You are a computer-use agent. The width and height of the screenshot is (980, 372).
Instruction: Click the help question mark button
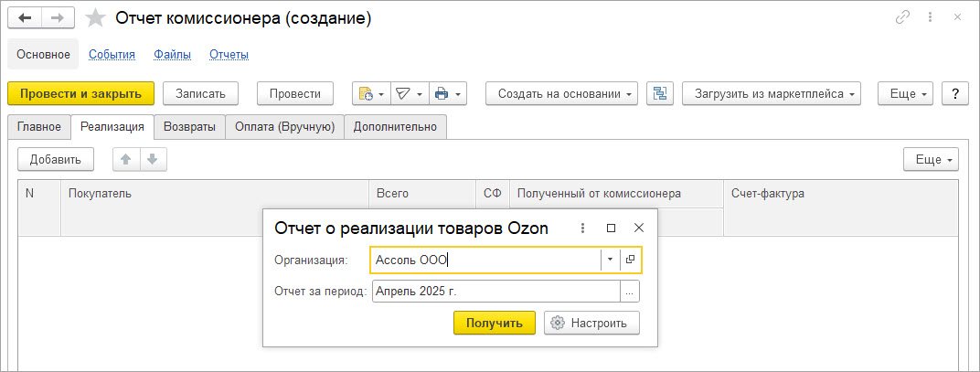pyautogui.click(x=955, y=93)
